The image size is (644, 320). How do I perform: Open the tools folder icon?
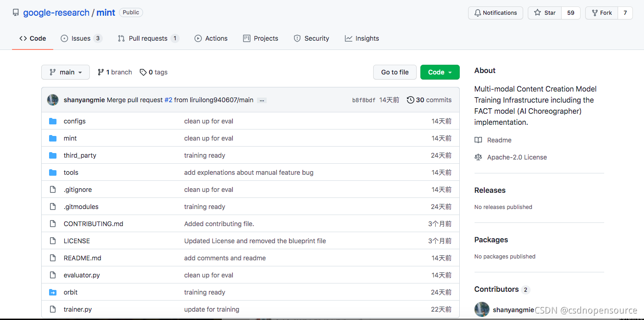point(53,172)
